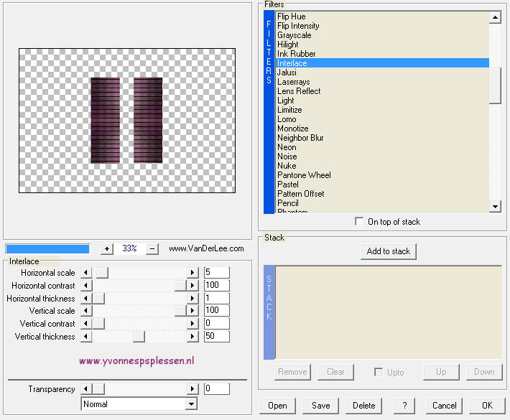Select Nuke filter
Viewport: 510px width, 420px height.
(x=382, y=166)
